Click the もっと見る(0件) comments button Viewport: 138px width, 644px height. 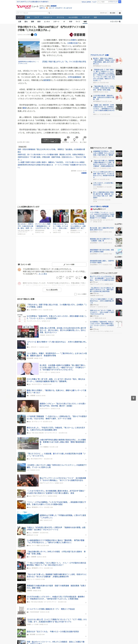(52, 290)
